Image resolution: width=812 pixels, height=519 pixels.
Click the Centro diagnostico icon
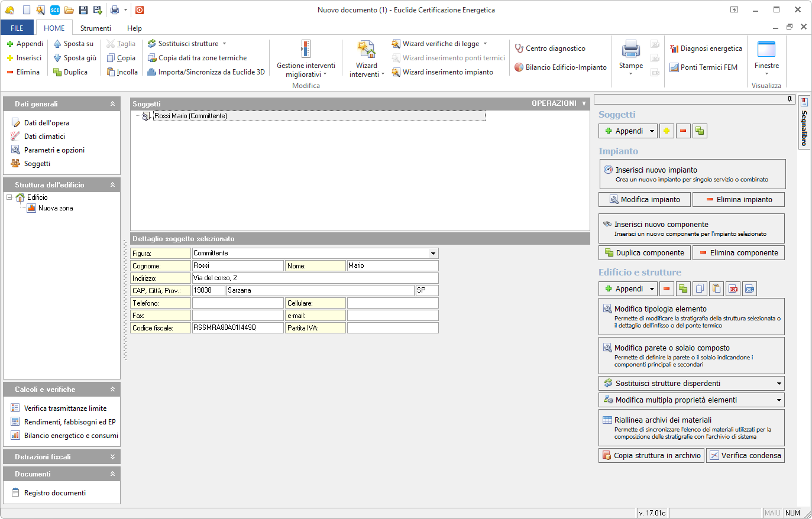click(519, 48)
